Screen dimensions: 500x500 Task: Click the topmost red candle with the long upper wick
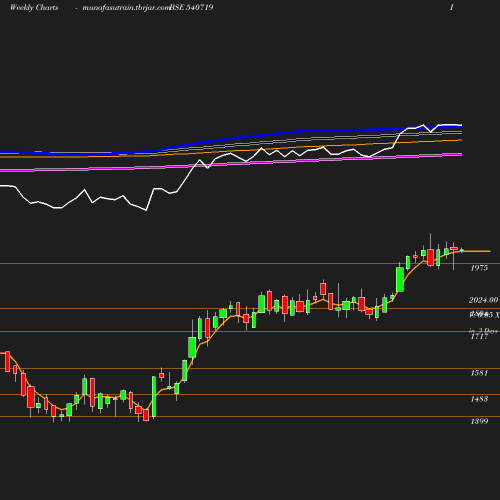430,257
